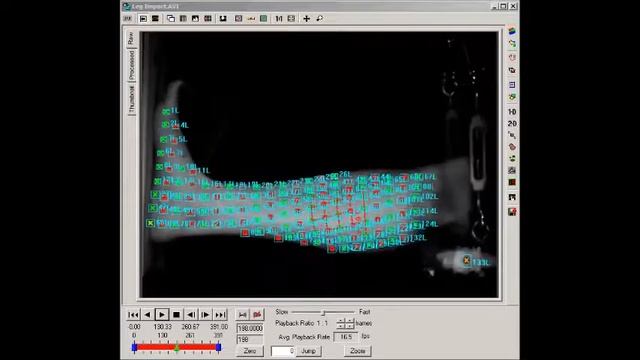The image size is (640, 360).
Task: Click the black overlapping squares icon in right toolbar
Action: pyautogui.click(x=512, y=71)
